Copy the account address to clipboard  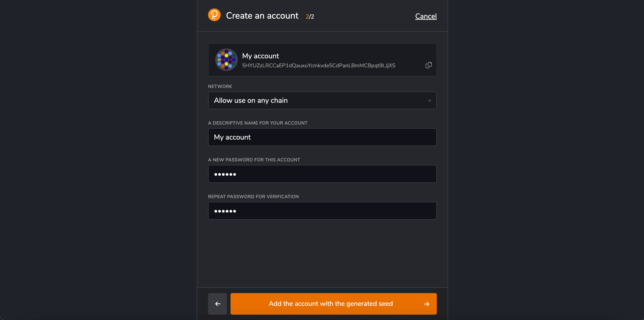[x=429, y=65]
